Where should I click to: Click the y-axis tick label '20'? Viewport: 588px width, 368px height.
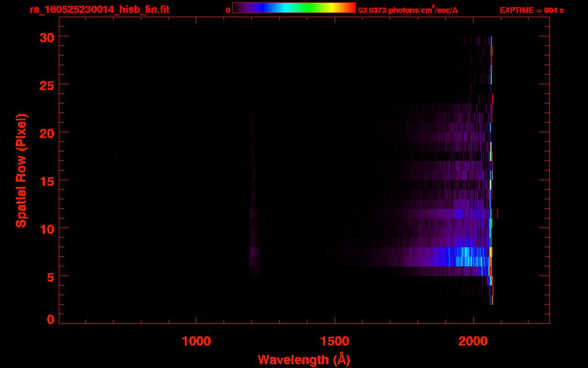coord(48,133)
